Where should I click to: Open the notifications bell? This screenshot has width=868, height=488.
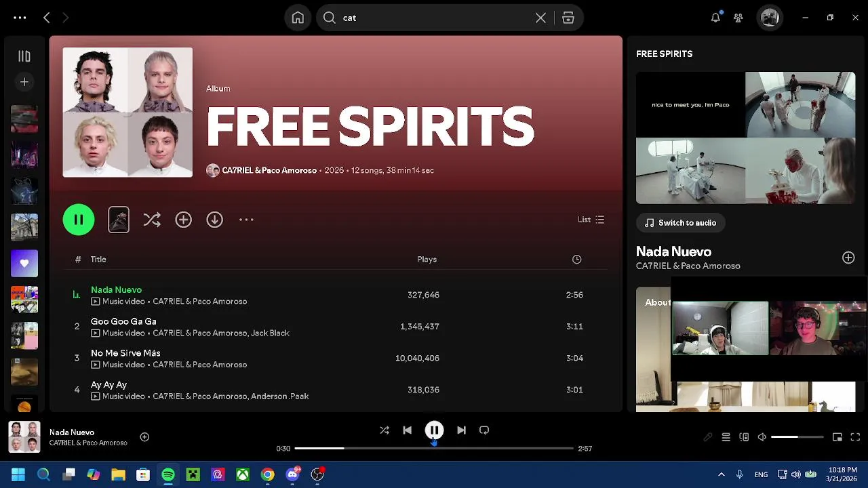pos(715,18)
